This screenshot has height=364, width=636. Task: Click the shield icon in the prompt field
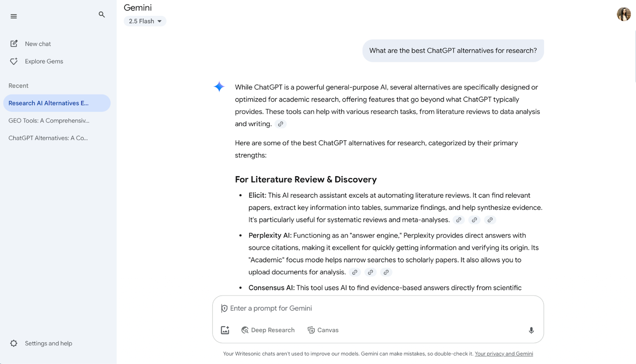pyautogui.click(x=224, y=308)
